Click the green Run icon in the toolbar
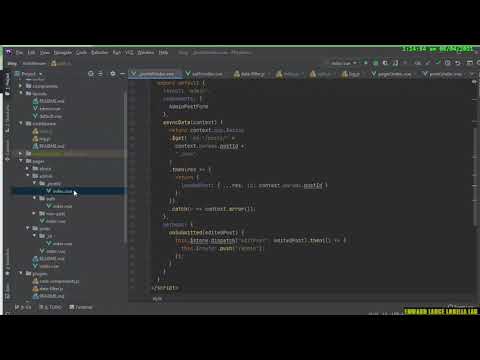Screen dimensions: 480x360 pyautogui.click(x=366, y=63)
